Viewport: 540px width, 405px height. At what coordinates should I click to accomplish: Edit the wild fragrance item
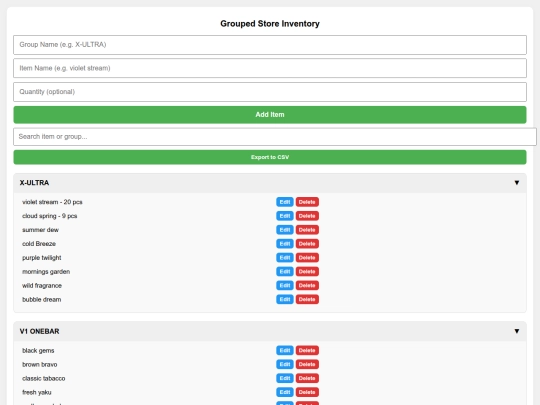(x=284, y=285)
